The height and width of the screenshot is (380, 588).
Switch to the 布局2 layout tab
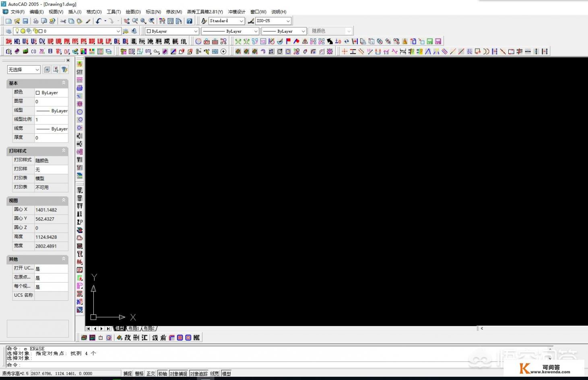coord(149,328)
